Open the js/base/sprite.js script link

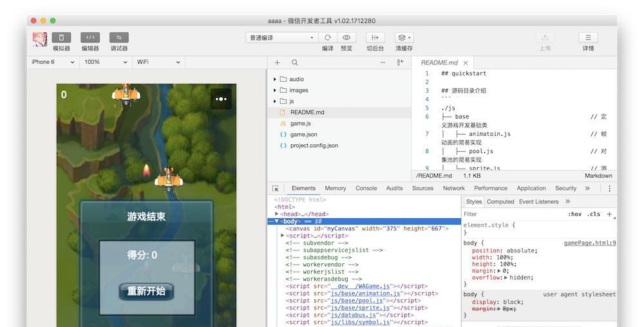(361, 308)
